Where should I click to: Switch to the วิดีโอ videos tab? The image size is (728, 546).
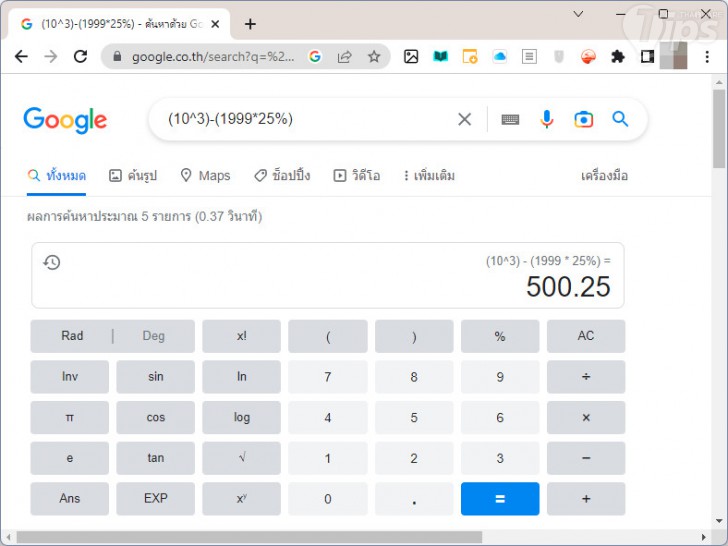357,176
